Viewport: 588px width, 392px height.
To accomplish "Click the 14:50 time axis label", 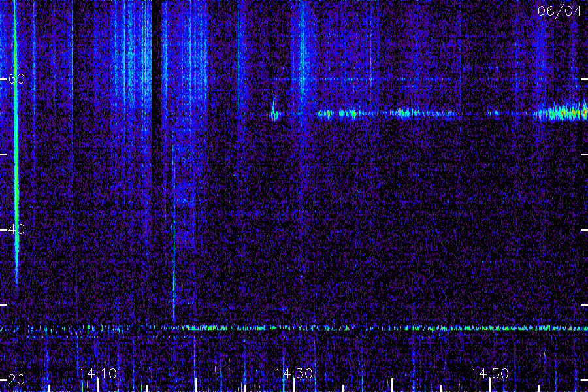I will tap(490, 373).
